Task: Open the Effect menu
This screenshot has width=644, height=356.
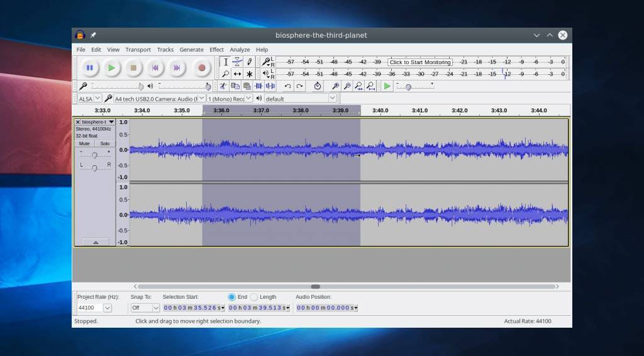Action: (x=216, y=50)
